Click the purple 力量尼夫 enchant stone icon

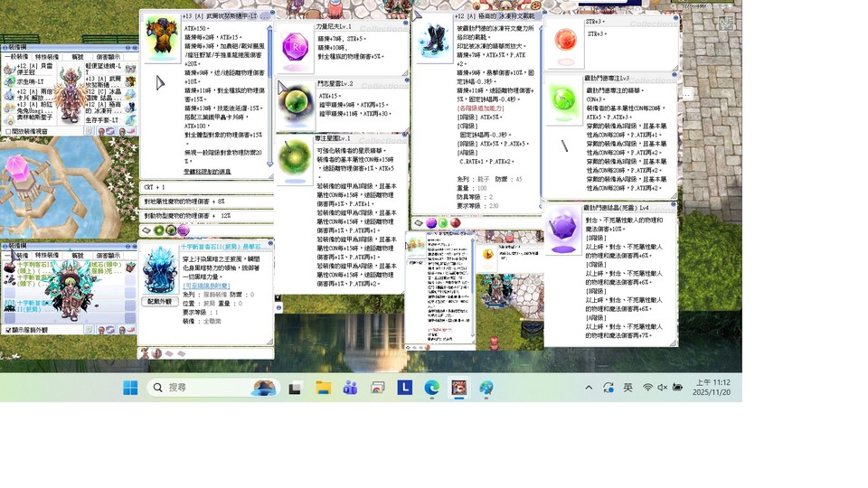tap(296, 46)
